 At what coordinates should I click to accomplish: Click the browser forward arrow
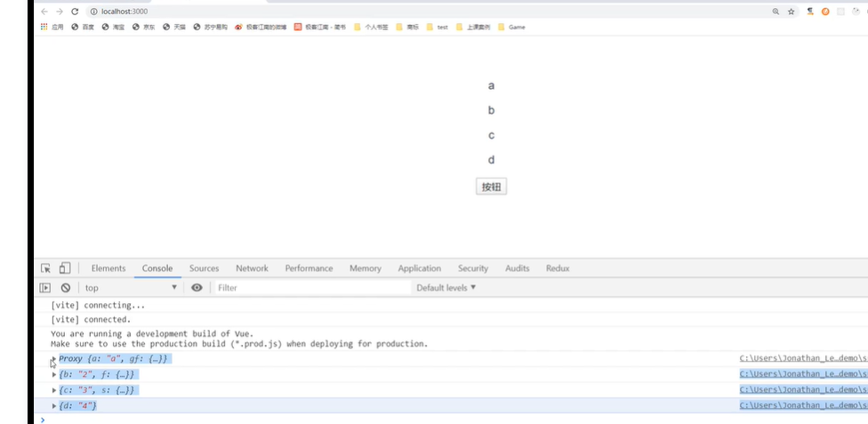pyautogui.click(x=60, y=12)
